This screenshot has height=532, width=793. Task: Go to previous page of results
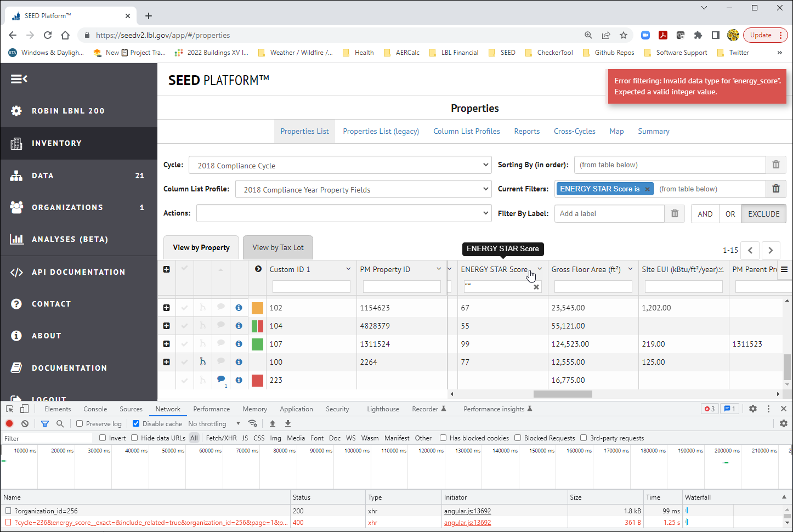[x=750, y=250]
